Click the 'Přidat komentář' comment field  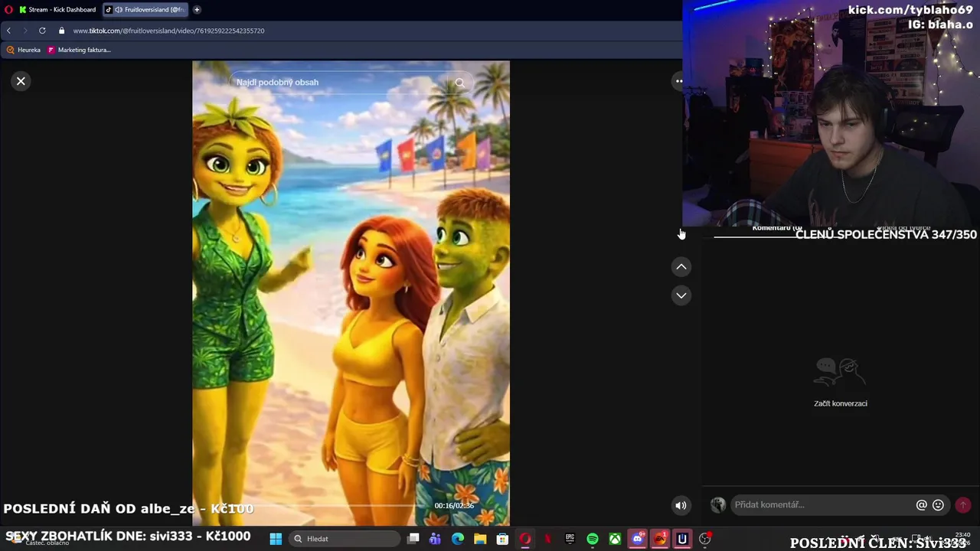[x=823, y=505]
